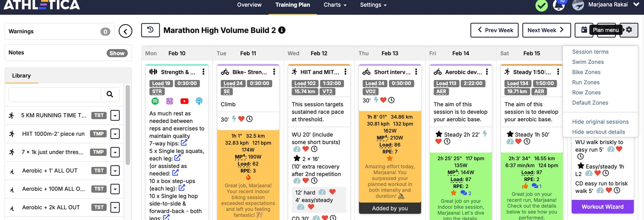The height and width of the screenshot is (220, 644).
Task: Toggle Hide workout details option
Action: pyautogui.click(x=598, y=132)
